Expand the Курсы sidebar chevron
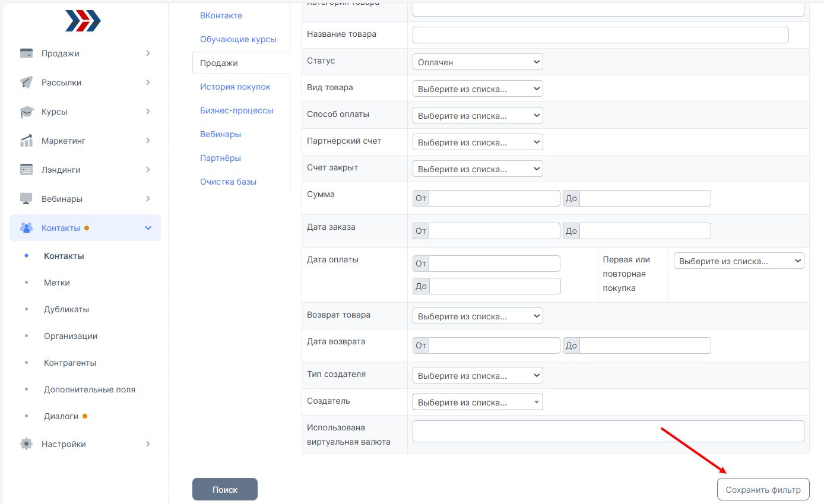Screen dimensions: 824x504 (x=148, y=112)
